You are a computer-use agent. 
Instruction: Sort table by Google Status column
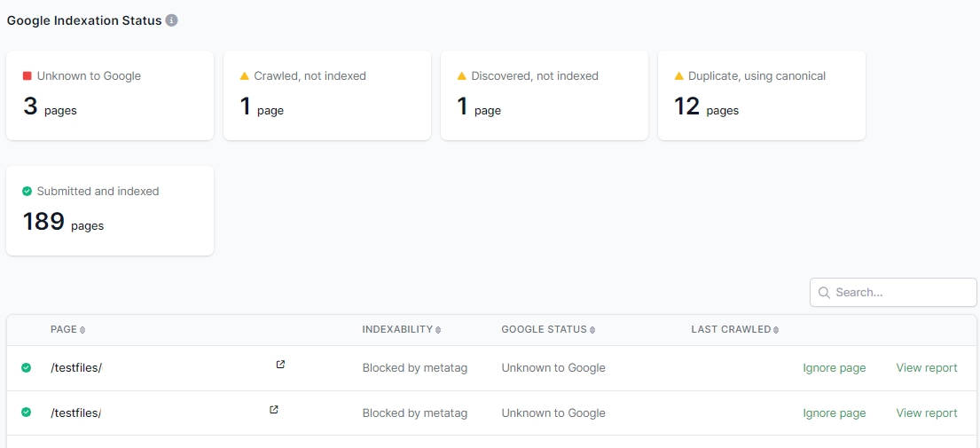click(548, 330)
